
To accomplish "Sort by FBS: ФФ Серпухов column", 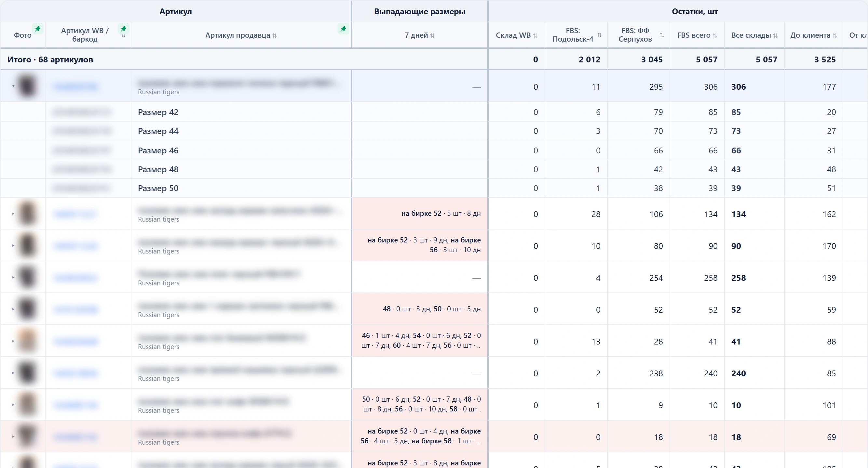I will [x=662, y=35].
